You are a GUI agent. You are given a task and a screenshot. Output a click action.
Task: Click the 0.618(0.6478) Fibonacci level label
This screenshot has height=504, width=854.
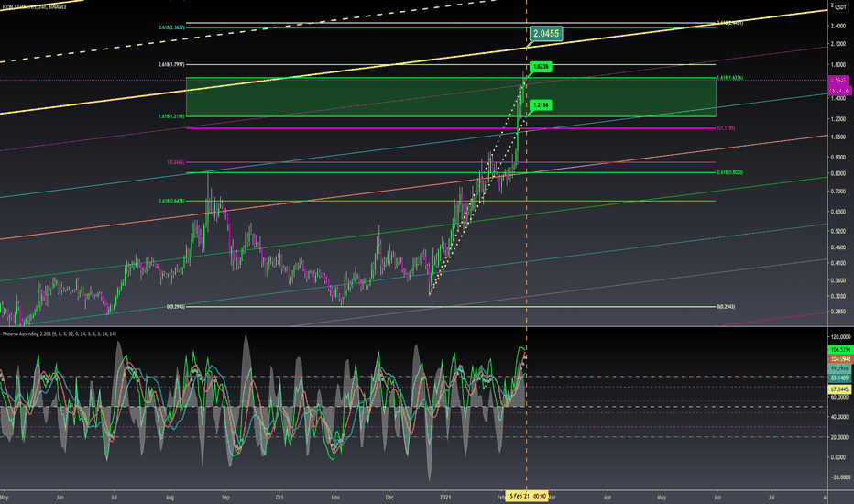click(171, 201)
